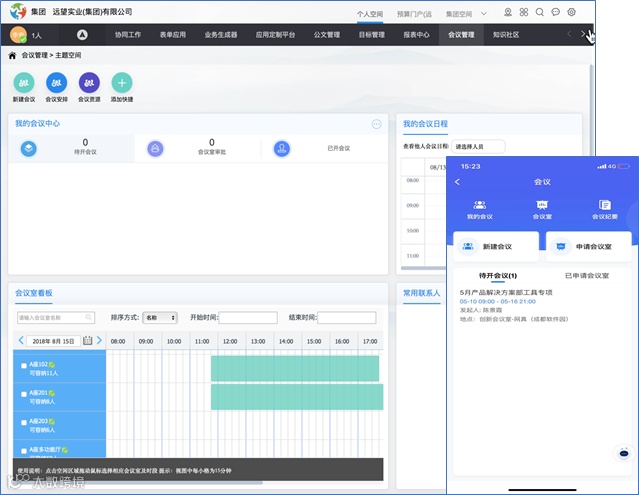Tap the 申请会议室 button
Screen dimensions: 639x495
pos(589,246)
